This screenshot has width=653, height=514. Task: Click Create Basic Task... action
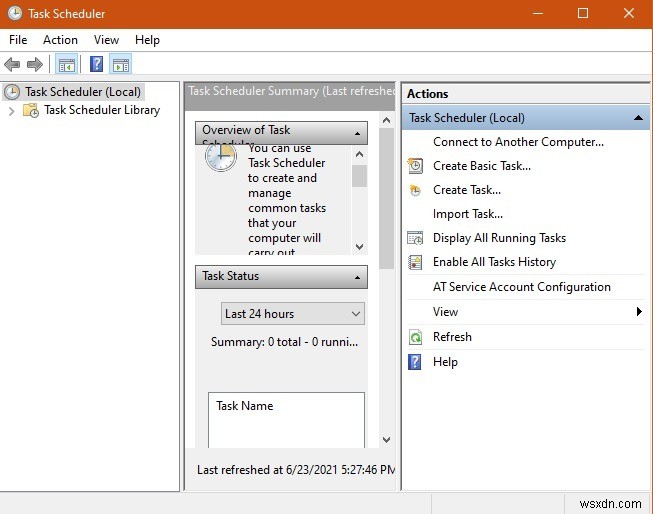click(x=482, y=166)
